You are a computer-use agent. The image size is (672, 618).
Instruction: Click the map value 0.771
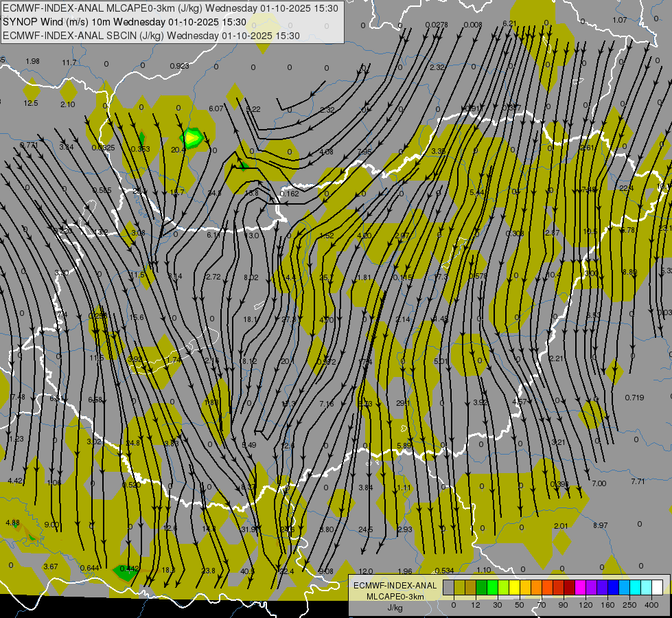point(29,146)
